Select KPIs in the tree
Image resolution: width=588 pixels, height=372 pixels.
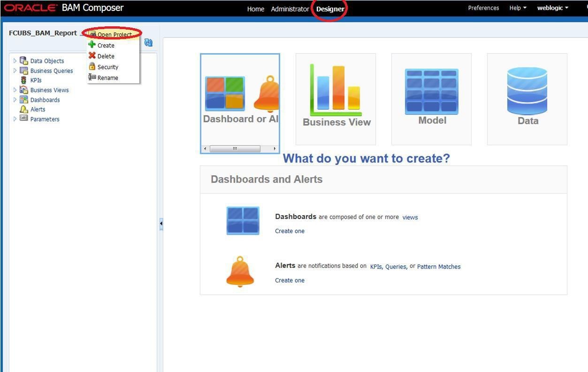point(36,80)
